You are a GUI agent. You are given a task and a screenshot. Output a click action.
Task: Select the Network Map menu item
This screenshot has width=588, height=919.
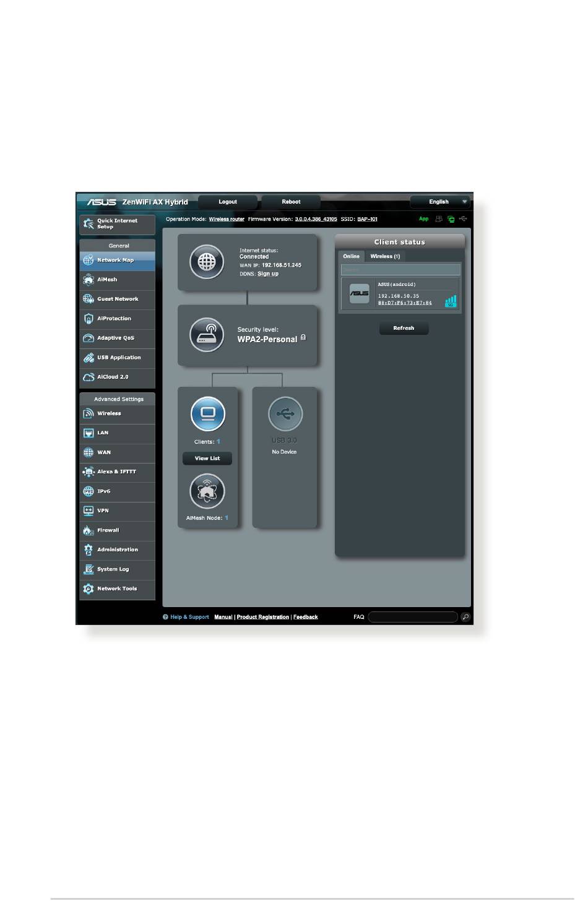117,261
